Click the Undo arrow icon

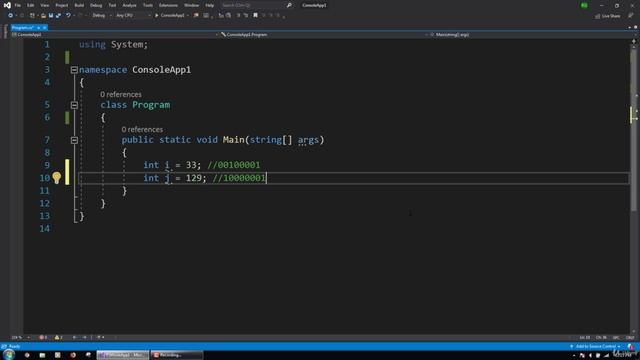pos(68,16)
